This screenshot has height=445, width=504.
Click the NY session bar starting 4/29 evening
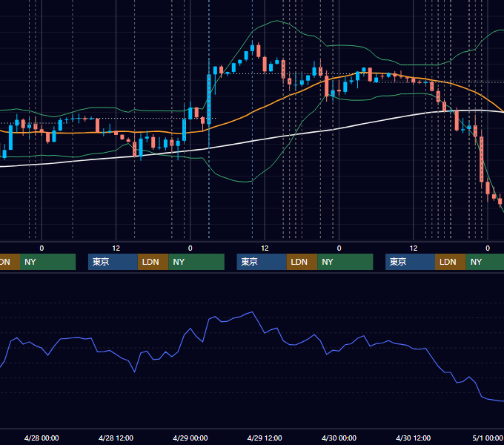click(x=345, y=262)
